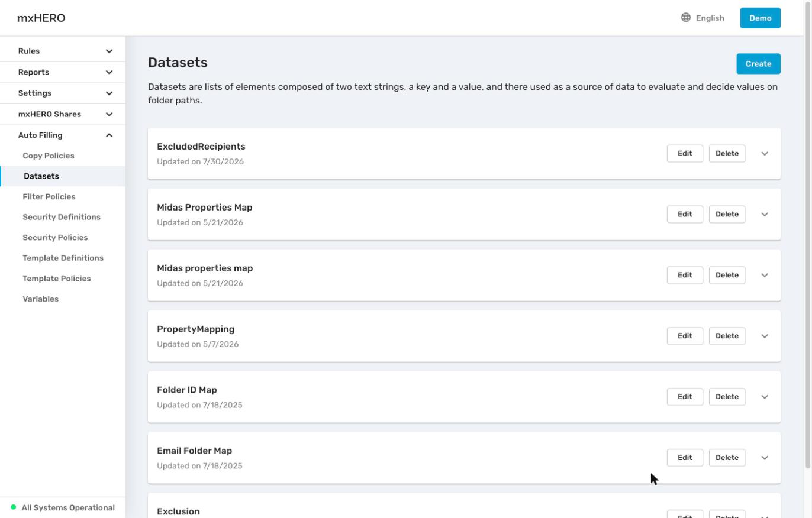Expand the ExcludedRecipients dataset chevron
This screenshot has height=518, width=812.
pos(765,154)
